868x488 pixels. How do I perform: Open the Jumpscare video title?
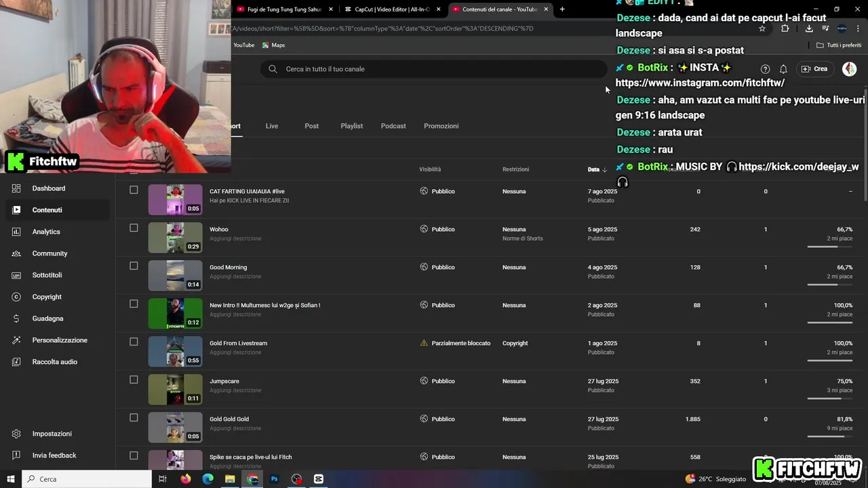coord(224,382)
